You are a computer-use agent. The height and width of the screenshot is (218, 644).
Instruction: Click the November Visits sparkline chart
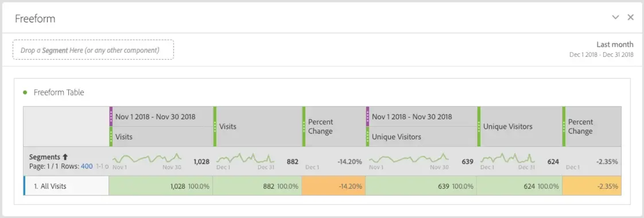click(x=147, y=158)
